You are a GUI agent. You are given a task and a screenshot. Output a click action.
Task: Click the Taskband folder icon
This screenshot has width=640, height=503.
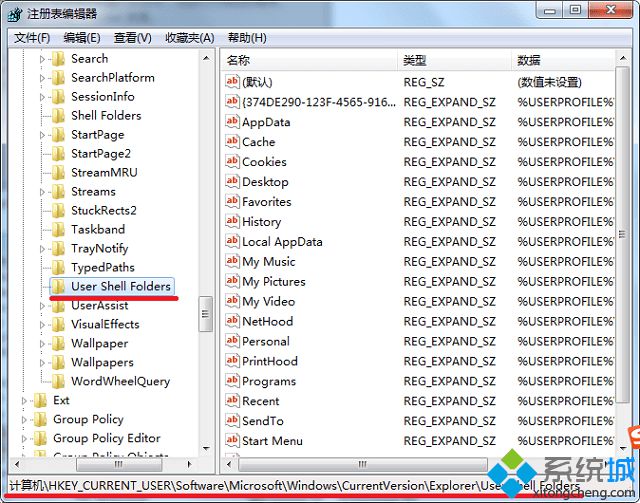(x=58, y=229)
